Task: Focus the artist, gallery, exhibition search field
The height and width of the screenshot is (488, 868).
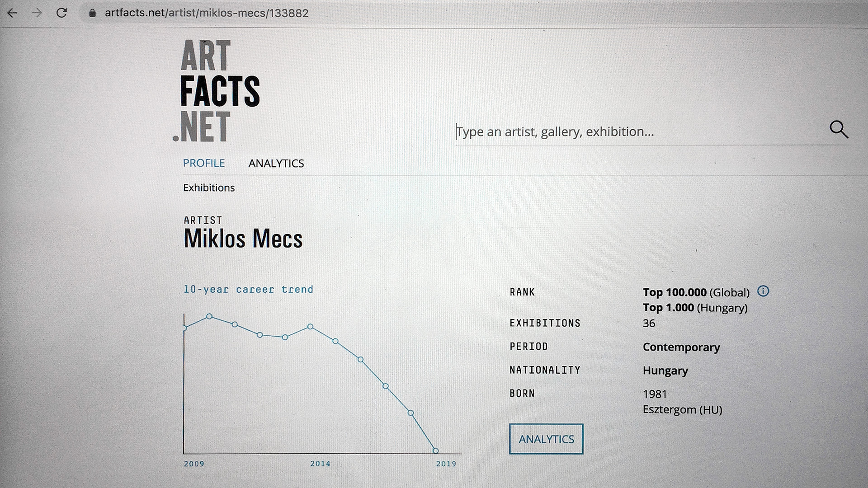Action: coord(633,132)
